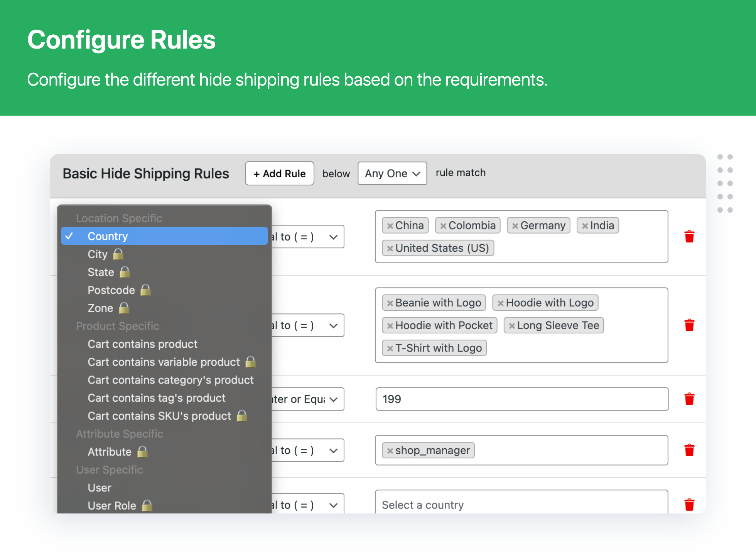Screen dimensions: 756x552
Task: Pick the checked Country option
Action: pyautogui.click(x=164, y=236)
